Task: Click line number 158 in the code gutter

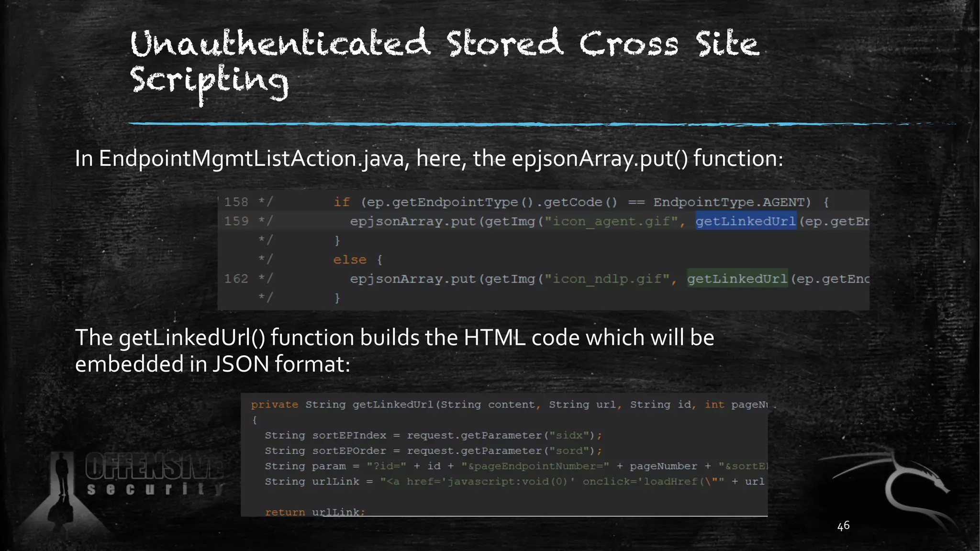Action: pyautogui.click(x=236, y=202)
